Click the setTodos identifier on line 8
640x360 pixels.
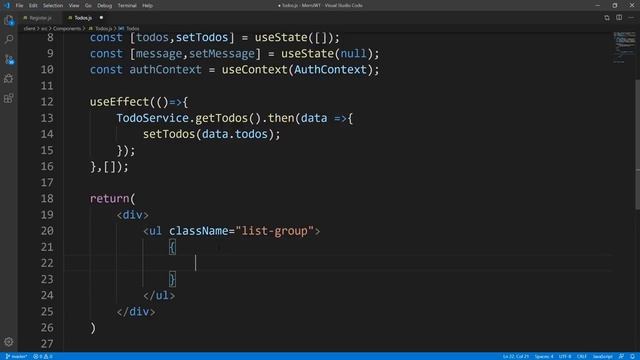[202, 37]
